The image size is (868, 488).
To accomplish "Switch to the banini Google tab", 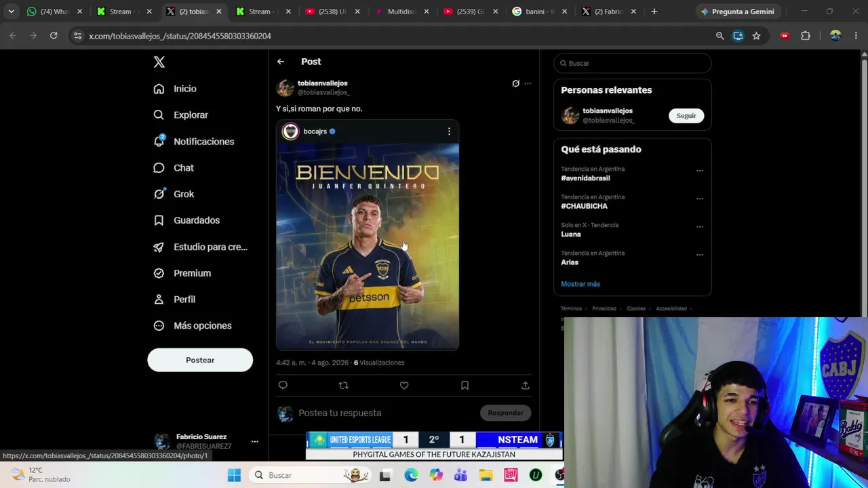I will coord(540,12).
